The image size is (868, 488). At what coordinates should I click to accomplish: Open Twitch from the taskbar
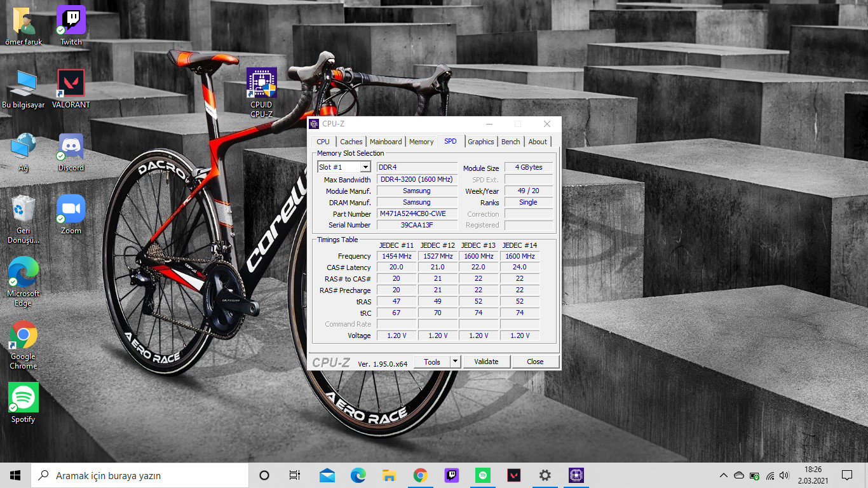click(x=451, y=475)
